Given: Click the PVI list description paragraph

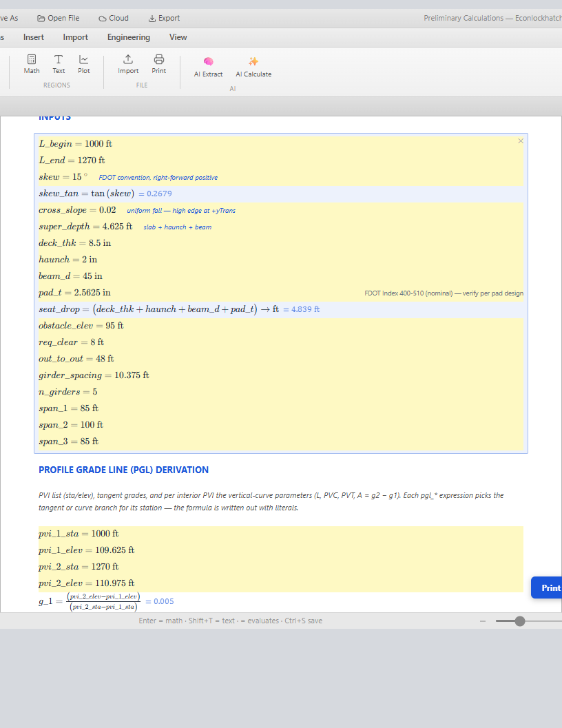Looking at the screenshot, I should point(271,501).
